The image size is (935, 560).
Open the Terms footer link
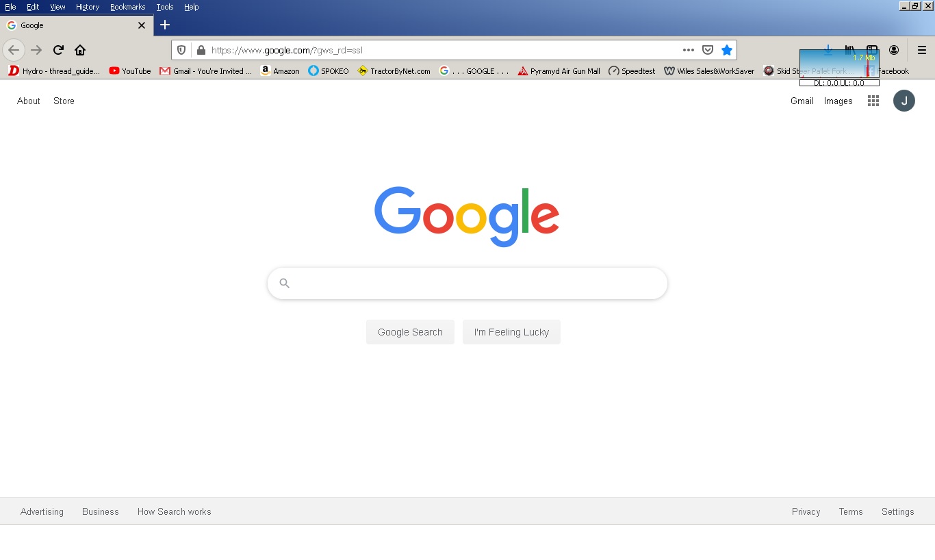pyautogui.click(x=851, y=511)
